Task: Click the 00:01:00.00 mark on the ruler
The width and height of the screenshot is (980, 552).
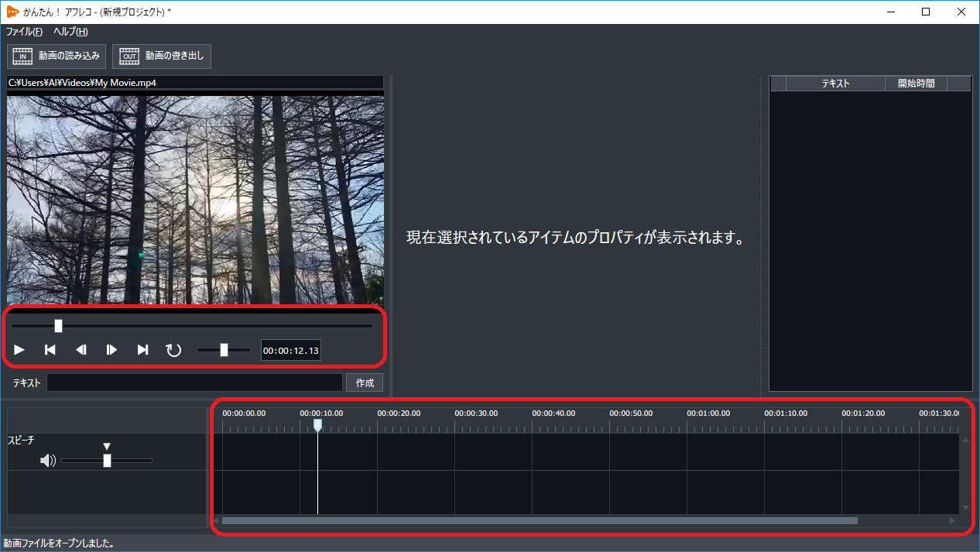Action: pyautogui.click(x=708, y=413)
